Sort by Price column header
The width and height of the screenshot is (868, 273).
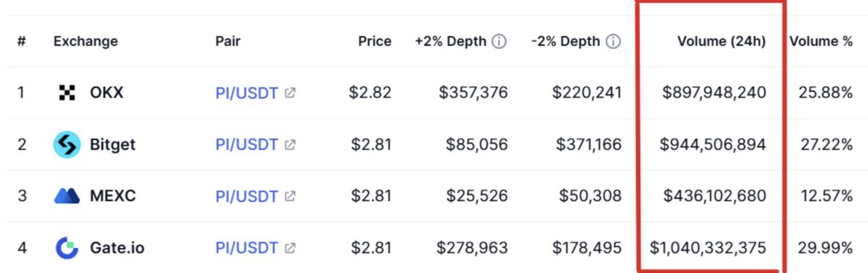click(374, 41)
